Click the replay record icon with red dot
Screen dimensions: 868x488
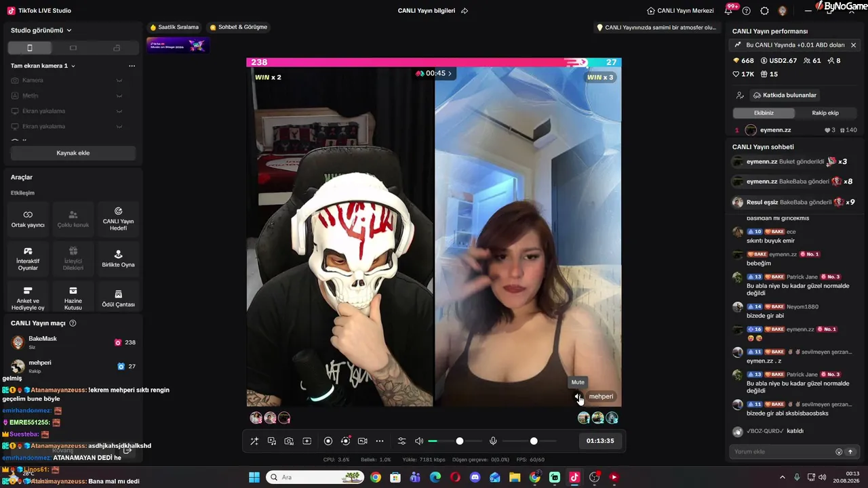coord(346,441)
